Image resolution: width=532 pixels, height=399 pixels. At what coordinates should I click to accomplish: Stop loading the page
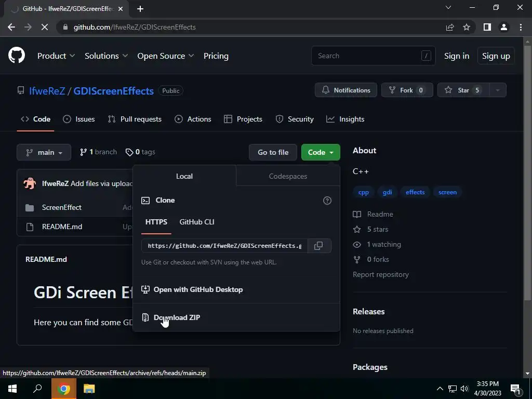pyautogui.click(x=45, y=27)
